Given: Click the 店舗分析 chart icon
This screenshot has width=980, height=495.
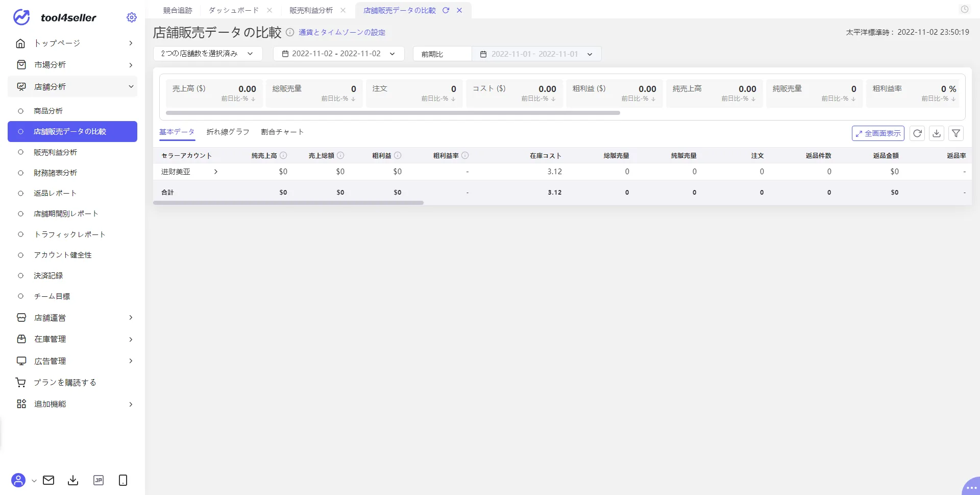Looking at the screenshot, I should pyautogui.click(x=21, y=87).
